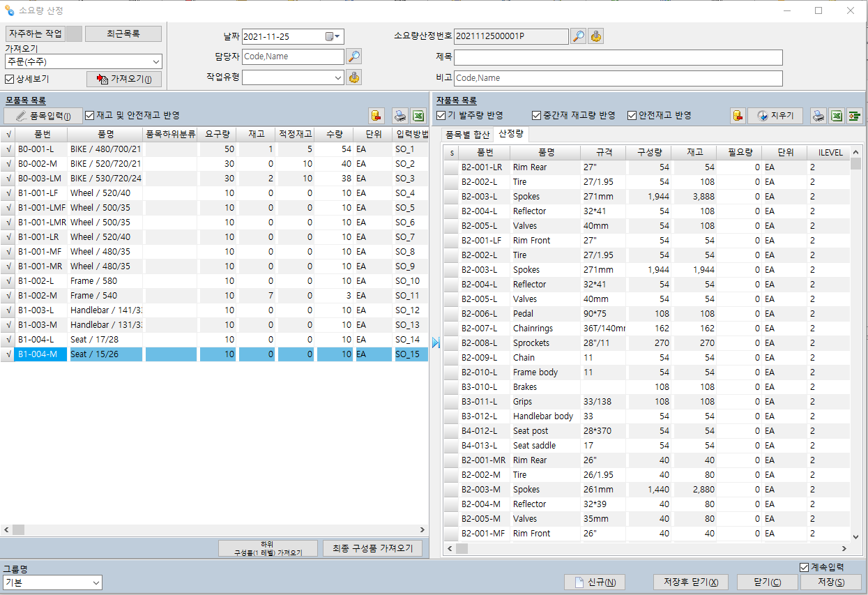
Task: Click the ILEVEL column header
Action: click(x=828, y=152)
